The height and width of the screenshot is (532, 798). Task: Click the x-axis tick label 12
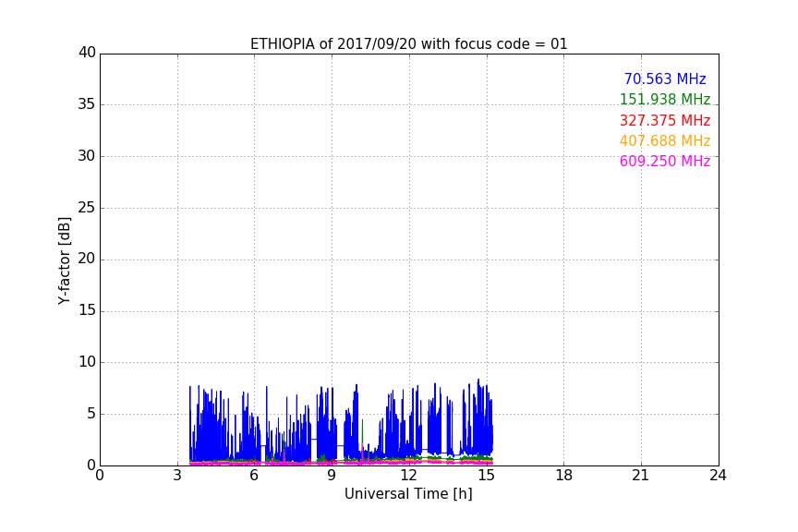click(408, 476)
